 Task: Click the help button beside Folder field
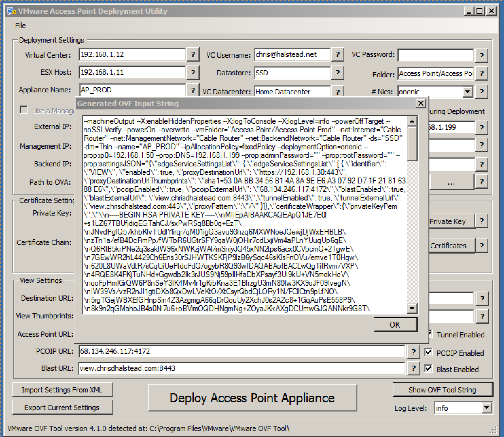[481, 73]
